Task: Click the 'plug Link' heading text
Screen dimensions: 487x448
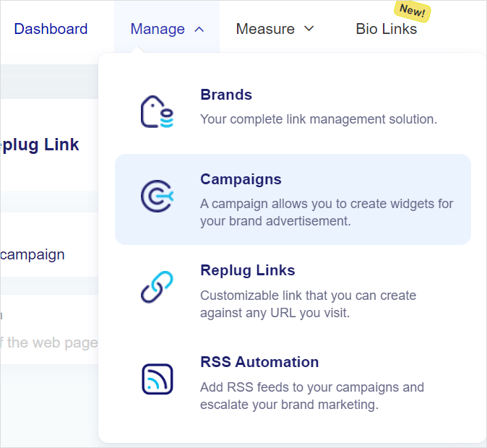Action: pos(40,145)
